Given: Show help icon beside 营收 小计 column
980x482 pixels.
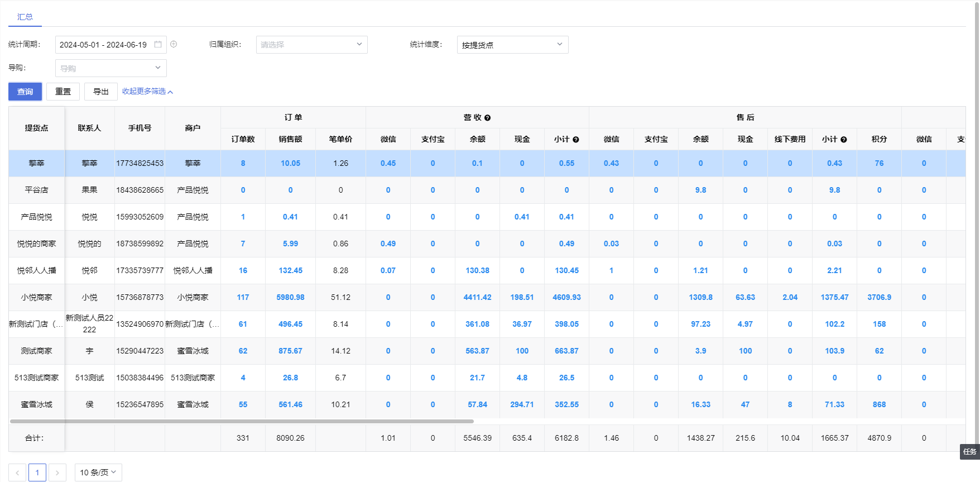Looking at the screenshot, I should pos(576,140).
